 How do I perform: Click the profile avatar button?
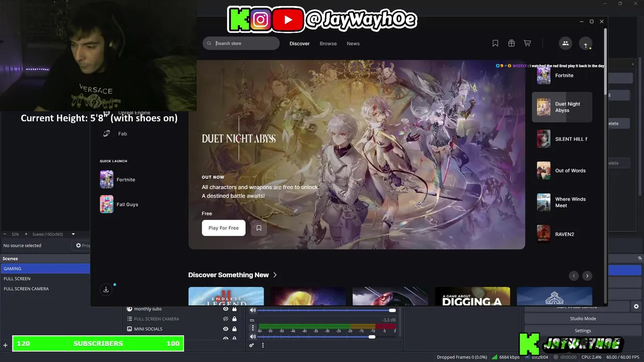586,44
